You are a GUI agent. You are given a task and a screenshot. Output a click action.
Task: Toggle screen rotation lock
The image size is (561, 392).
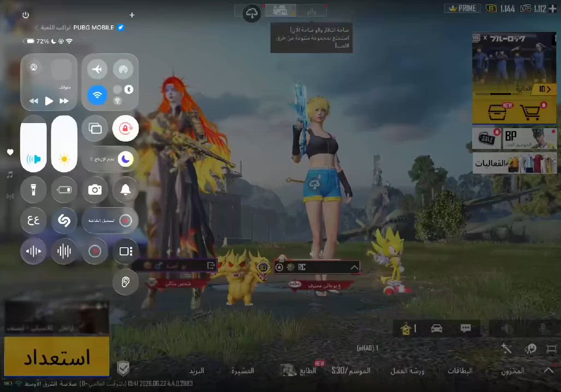click(x=125, y=128)
